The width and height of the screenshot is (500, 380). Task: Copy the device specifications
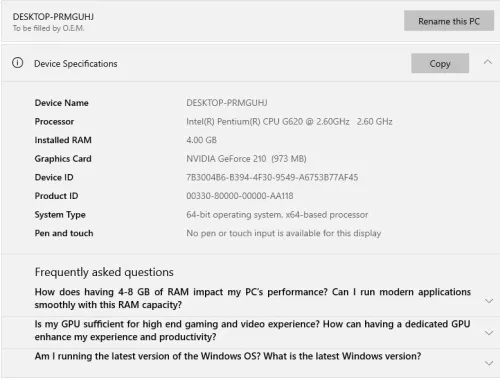click(x=440, y=63)
